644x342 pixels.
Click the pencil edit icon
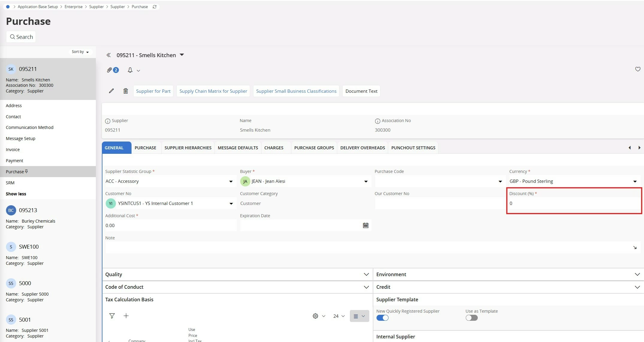(x=111, y=91)
